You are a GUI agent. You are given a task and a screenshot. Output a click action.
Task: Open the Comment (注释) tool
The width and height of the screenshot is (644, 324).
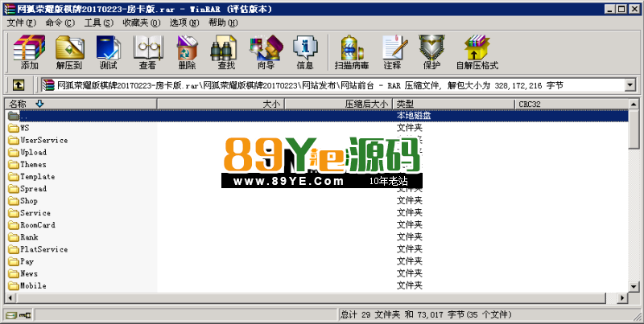[393, 52]
